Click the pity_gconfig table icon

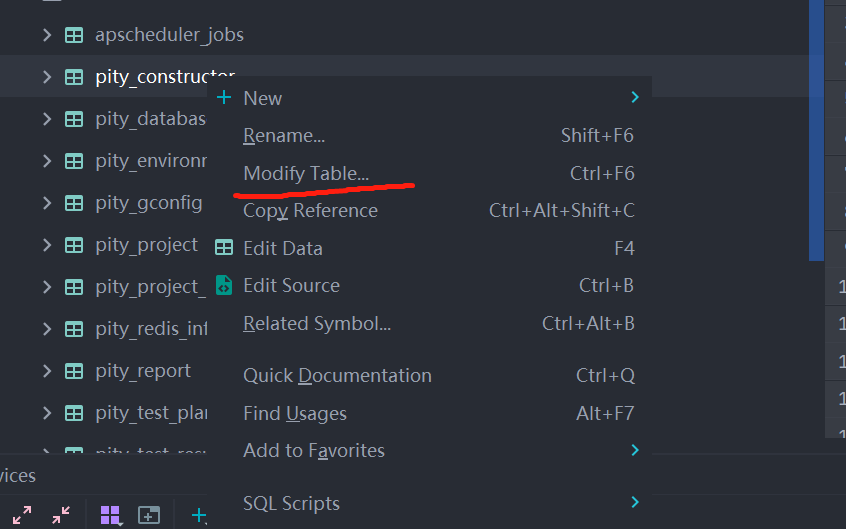(74, 203)
